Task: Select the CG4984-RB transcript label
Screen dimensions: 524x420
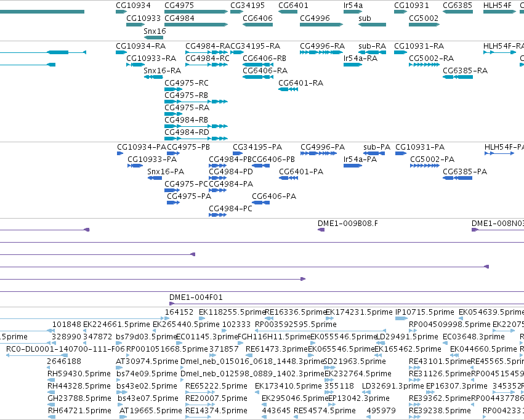Action: 186,120
